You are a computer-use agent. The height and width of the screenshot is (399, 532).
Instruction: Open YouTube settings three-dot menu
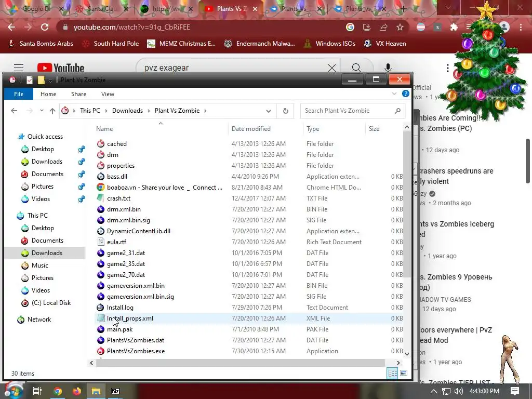click(x=448, y=68)
